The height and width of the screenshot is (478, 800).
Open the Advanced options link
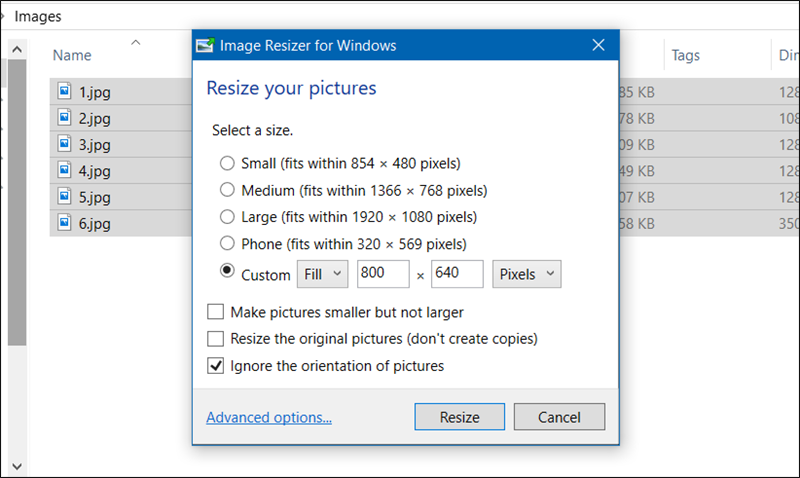pyautogui.click(x=269, y=417)
